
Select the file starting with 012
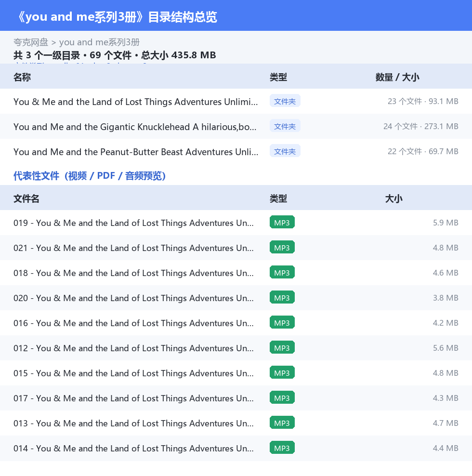[236, 348]
